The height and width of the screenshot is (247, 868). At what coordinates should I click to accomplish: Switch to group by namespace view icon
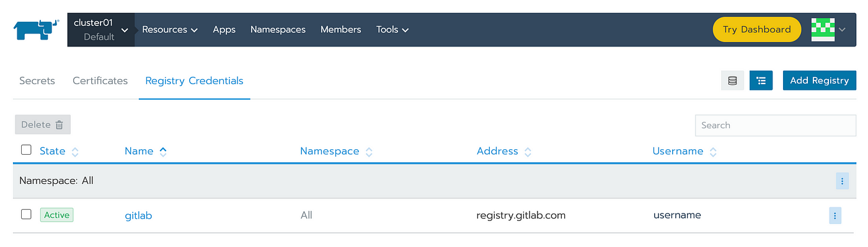click(761, 80)
